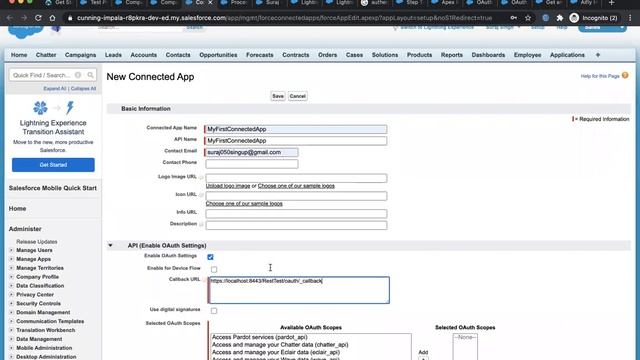Click the Callback URL text area
640x360 pixels.
pyautogui.click(x=299, y=290)
